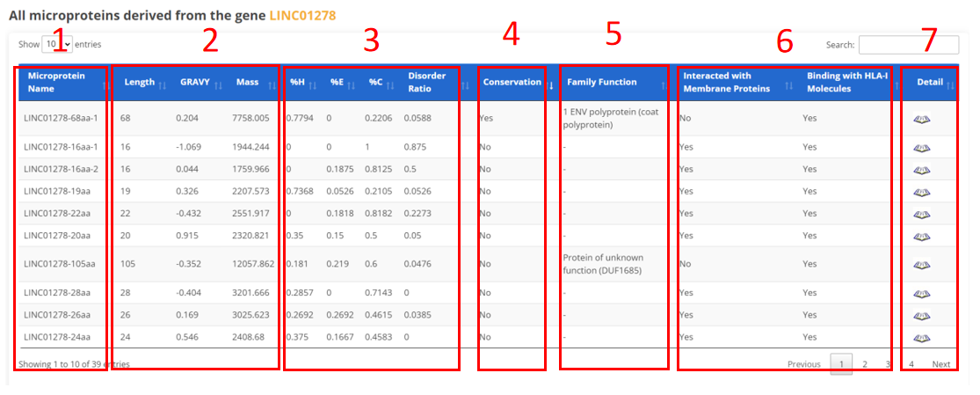Screen dimensions: 980x395
Task: Open detail icon for LINC01278-24aa row
Action: 921,337
